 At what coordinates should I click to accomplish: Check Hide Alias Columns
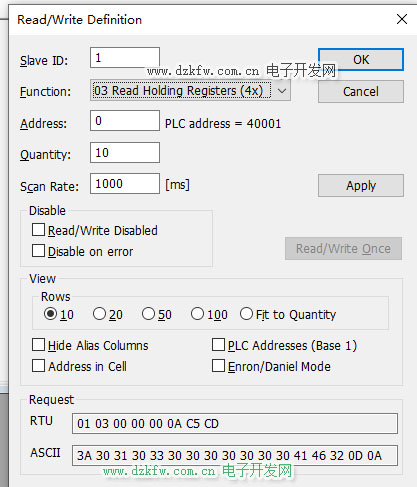pos(38,345)
